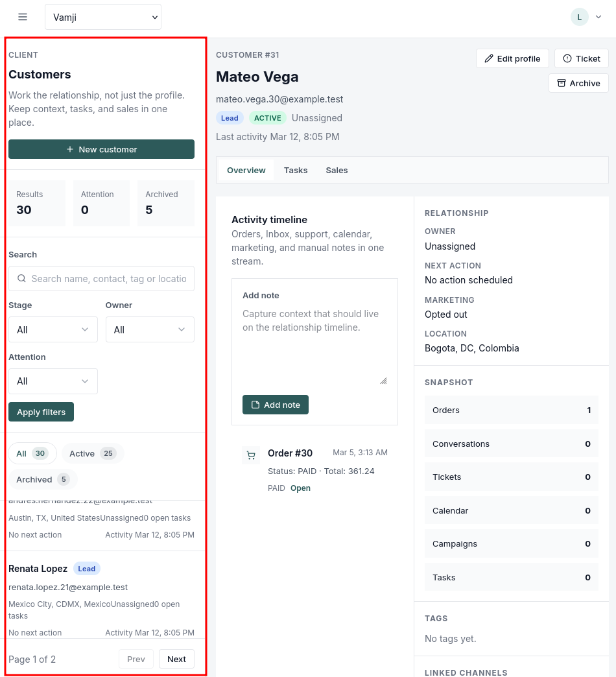Switch to the Tasks tab
This screenshot has height=677, width=616.
tap(296, 170)
